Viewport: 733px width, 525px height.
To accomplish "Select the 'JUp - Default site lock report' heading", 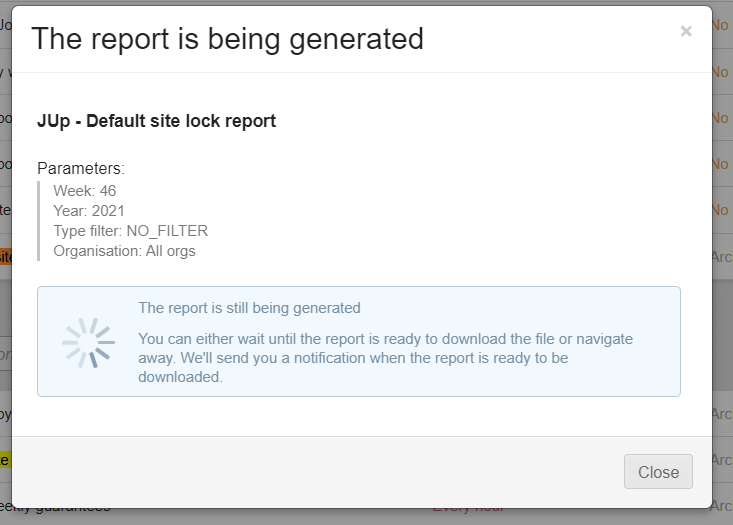I will tap(156, 121).
